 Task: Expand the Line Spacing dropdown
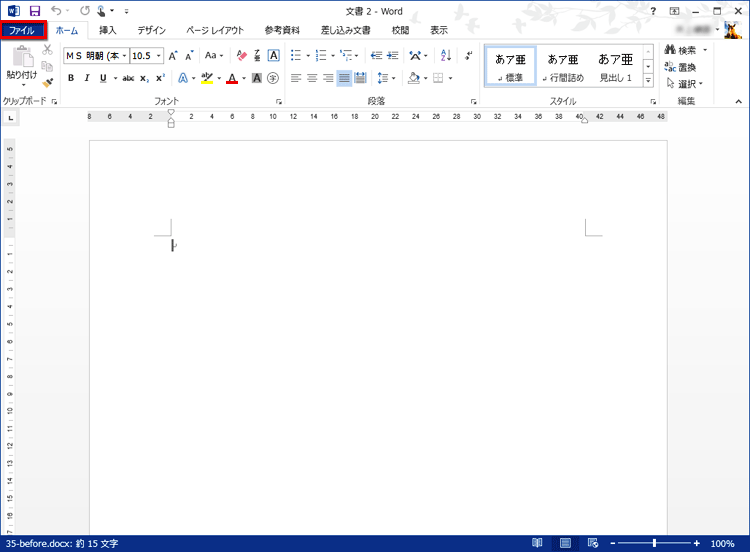click(394, 78)
